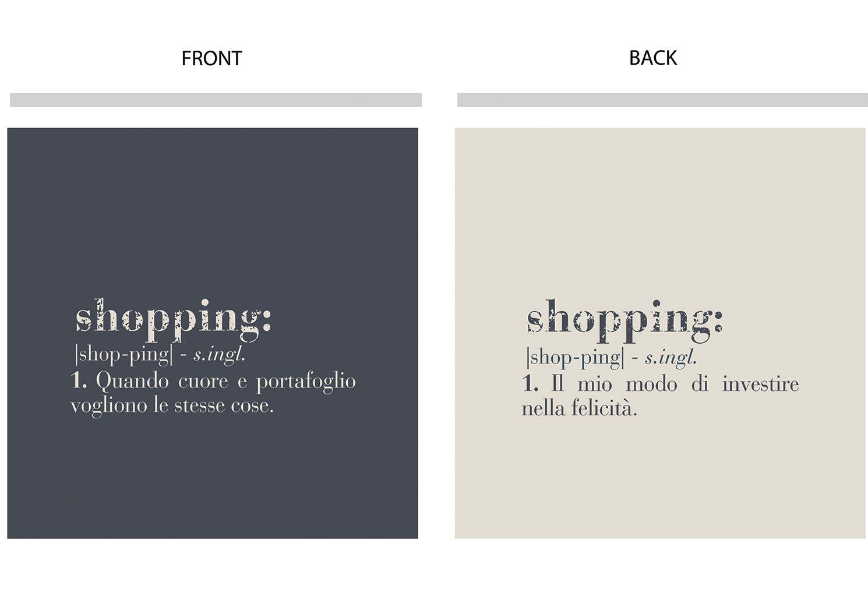Click the 'shopping:' title on dark panel
Image resolution: width=868 pixels, height=589 pixels.
173,318
